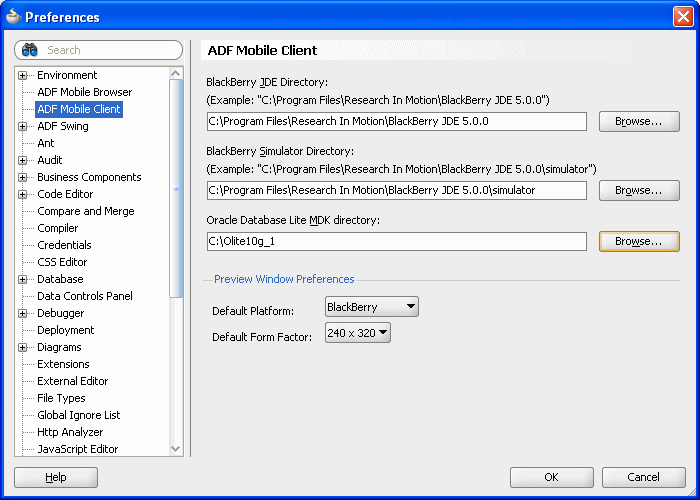Browse for Oracle Database Lite MDK directory
Image resolution: width=700 pixels, height=500 pixels.
coord(639,242)
